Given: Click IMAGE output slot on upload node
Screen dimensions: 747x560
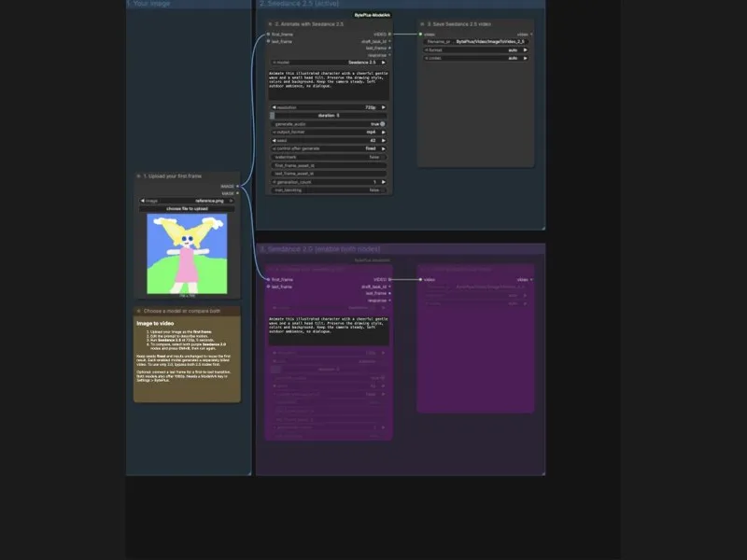Looking at the screenshot, I should click(238, 186).
